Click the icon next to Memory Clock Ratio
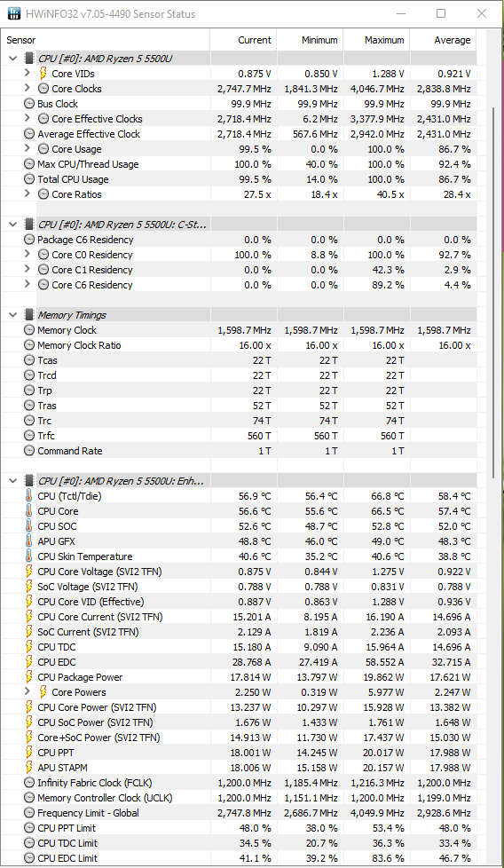 (x=29, y=345)
